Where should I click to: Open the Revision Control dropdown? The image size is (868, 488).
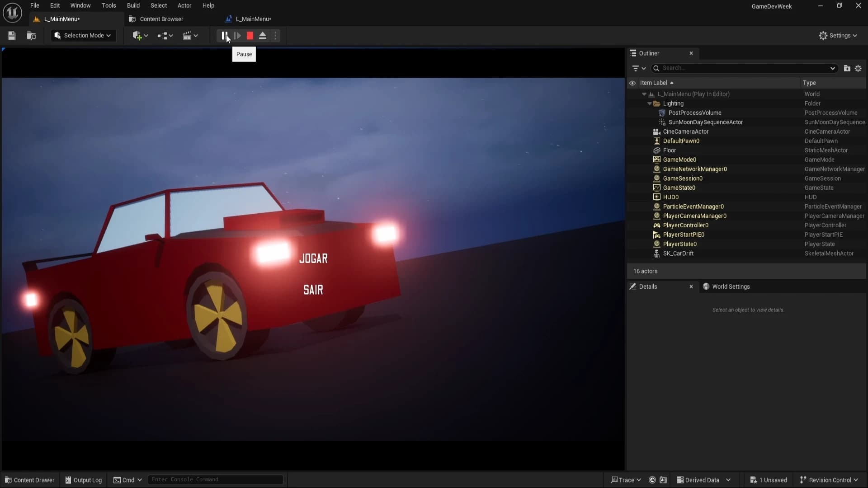coord(829,480)
